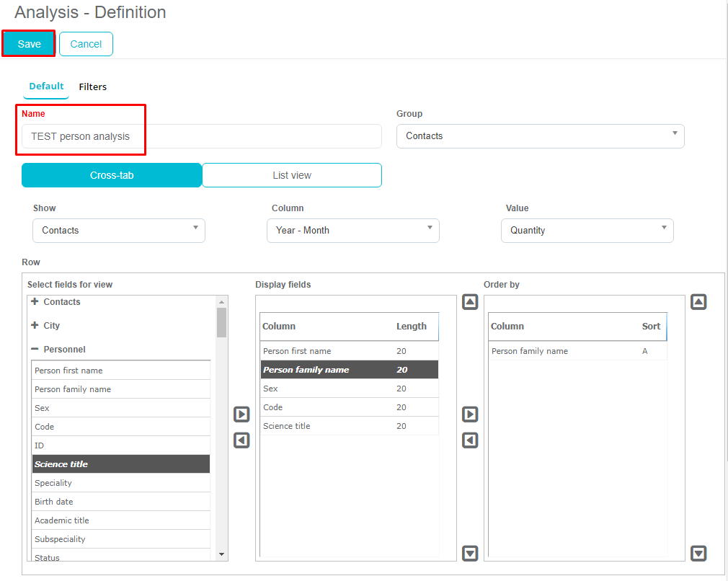Collapse the Personnel field group
The height and width of the screenshot is (581, 728).
click(x=35, y=350)
